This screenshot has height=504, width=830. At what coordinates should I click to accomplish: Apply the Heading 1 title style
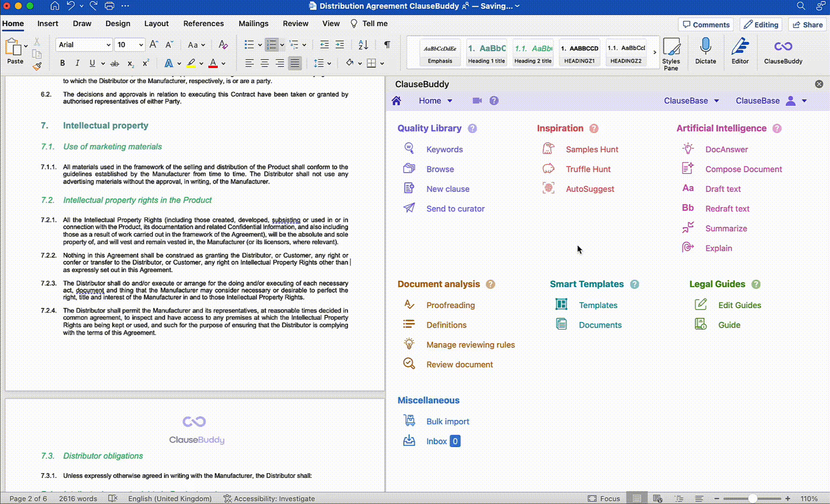[486, 52]
